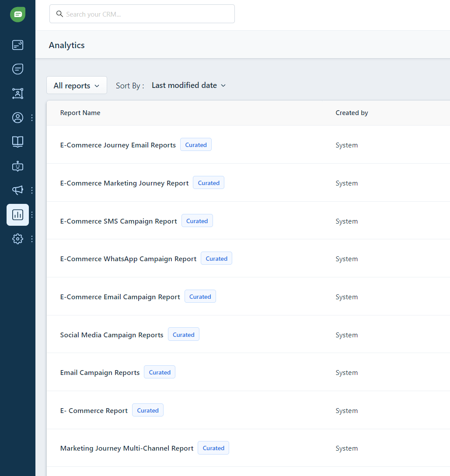Open the conversations chat icon

click(x=17, y=69)
